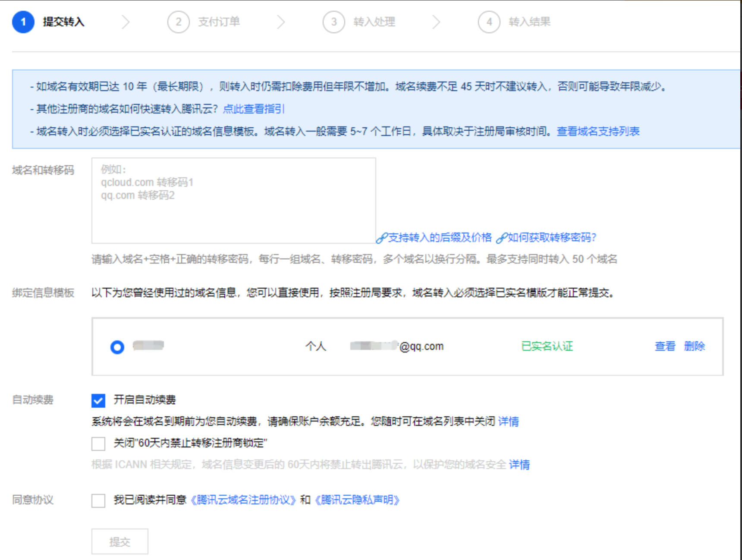Click 查看 on the info template row

pyautogui.click(x=665, y=346)
